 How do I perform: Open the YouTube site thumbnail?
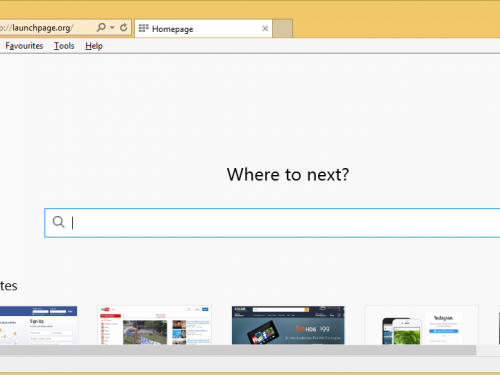pos(154,325)
